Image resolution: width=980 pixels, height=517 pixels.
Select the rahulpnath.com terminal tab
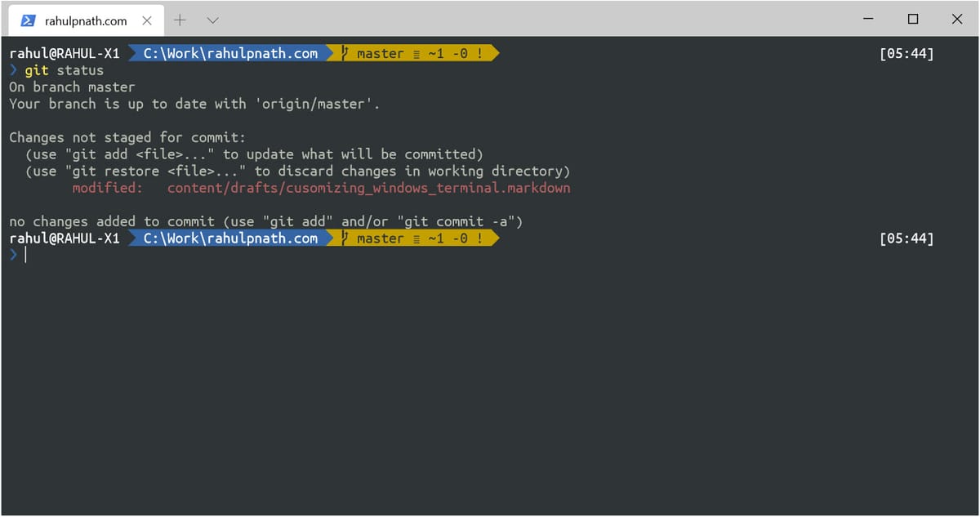(86, 20)
